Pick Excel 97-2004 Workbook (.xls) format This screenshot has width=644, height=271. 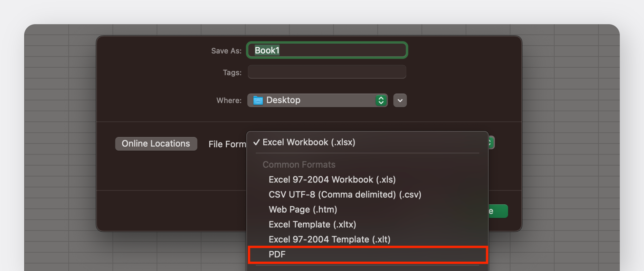click(332, 180)
